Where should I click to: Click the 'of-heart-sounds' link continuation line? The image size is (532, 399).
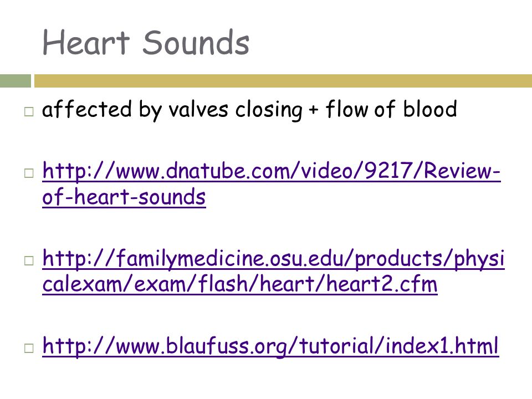124,197
